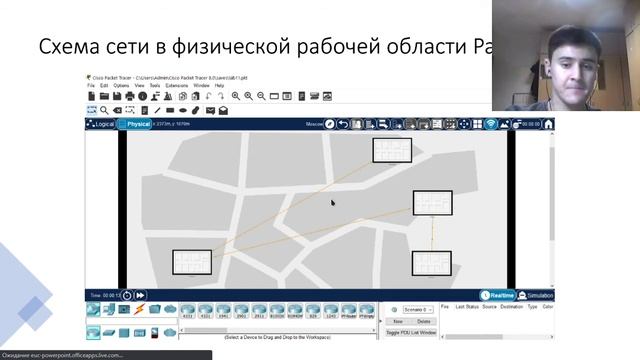The image size is (640, 360).
Task: Click the Move Object icon
Action: pos(464,124)
